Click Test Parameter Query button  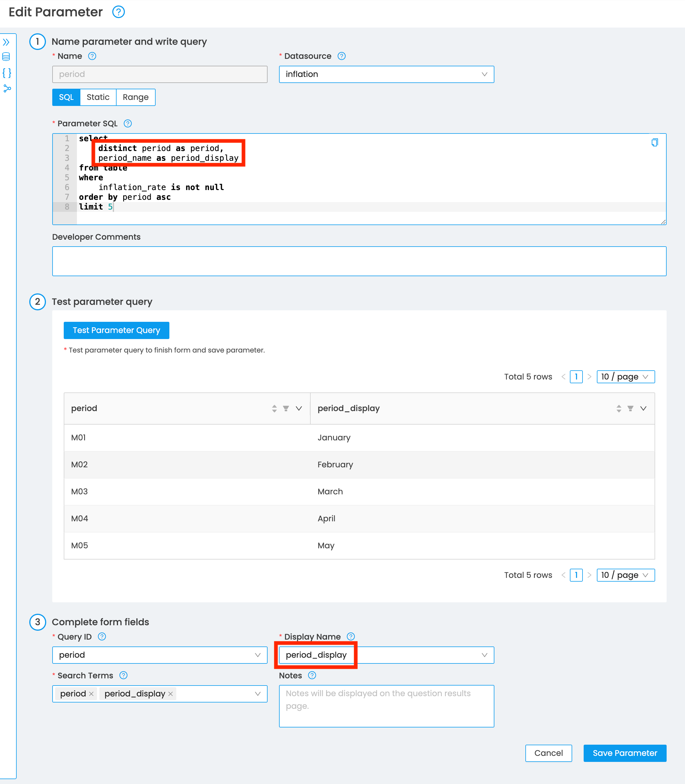click(117, 330)
